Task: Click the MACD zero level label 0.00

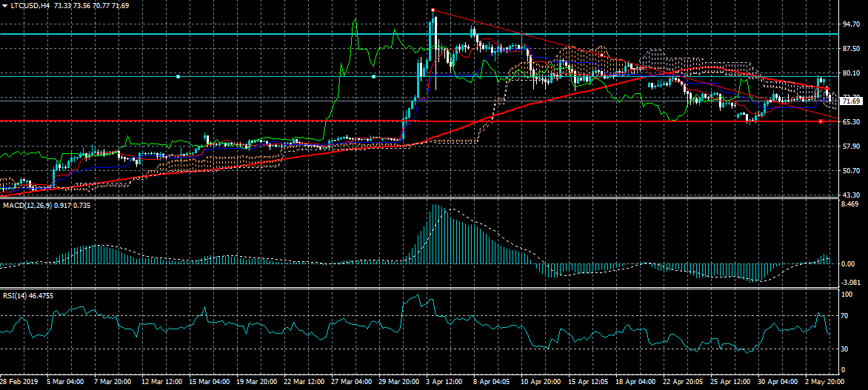Action: pyautogui.click(x=847, y=264)
